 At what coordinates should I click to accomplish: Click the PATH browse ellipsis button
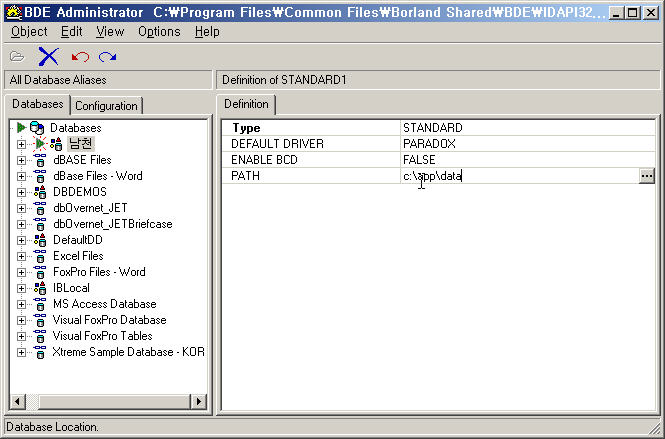(x=647, y=176)
